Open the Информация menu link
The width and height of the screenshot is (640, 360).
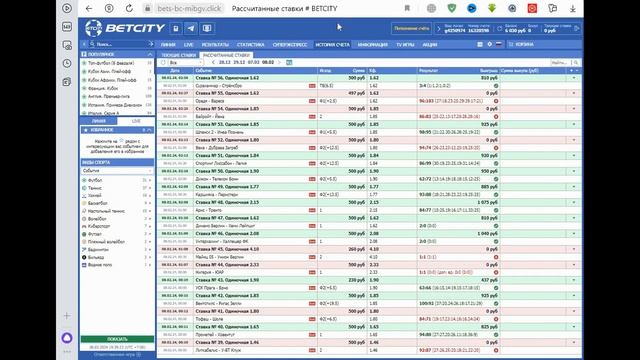click(x=372, y=44)
